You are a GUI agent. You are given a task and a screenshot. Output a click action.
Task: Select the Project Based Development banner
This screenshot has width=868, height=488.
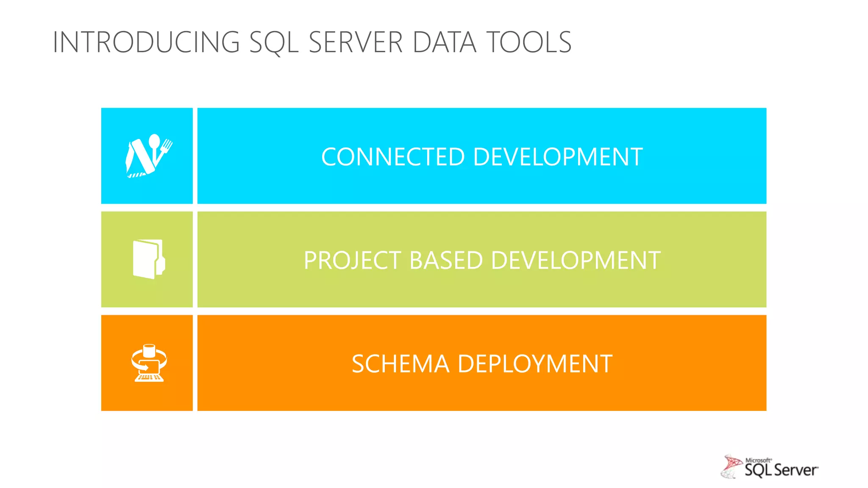[x=481, y=260]
